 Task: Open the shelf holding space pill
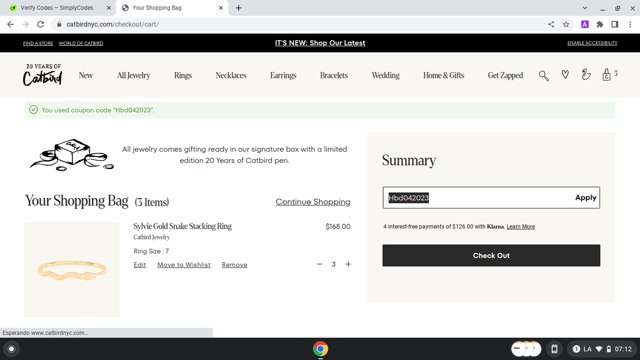click(526, 349)
